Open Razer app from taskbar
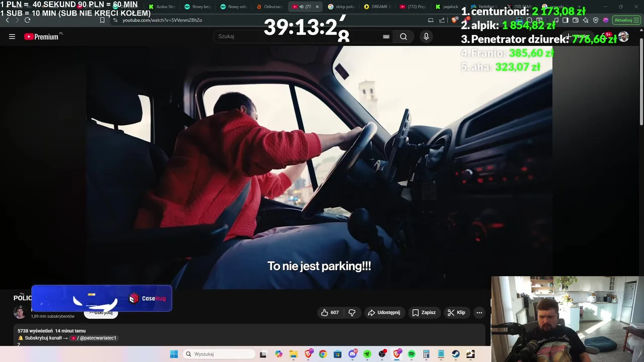 367,354
